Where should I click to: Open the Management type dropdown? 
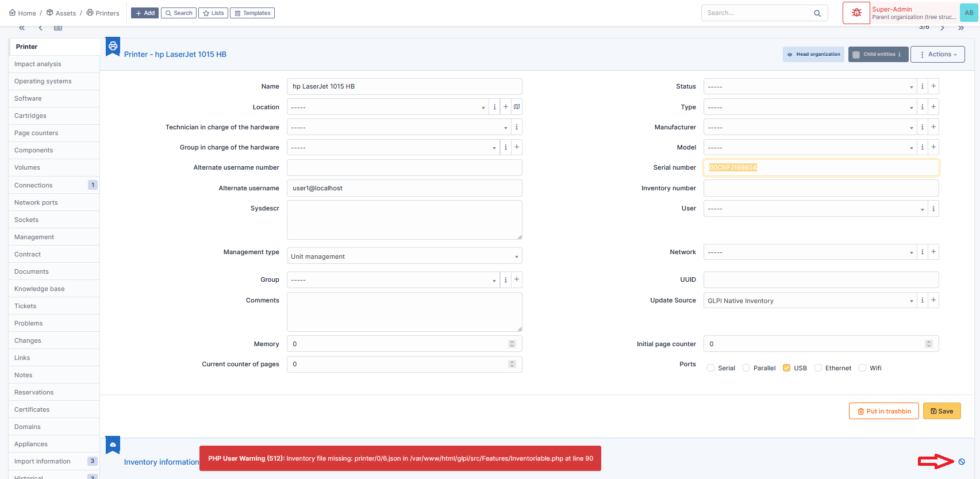(x=404, y=256)
